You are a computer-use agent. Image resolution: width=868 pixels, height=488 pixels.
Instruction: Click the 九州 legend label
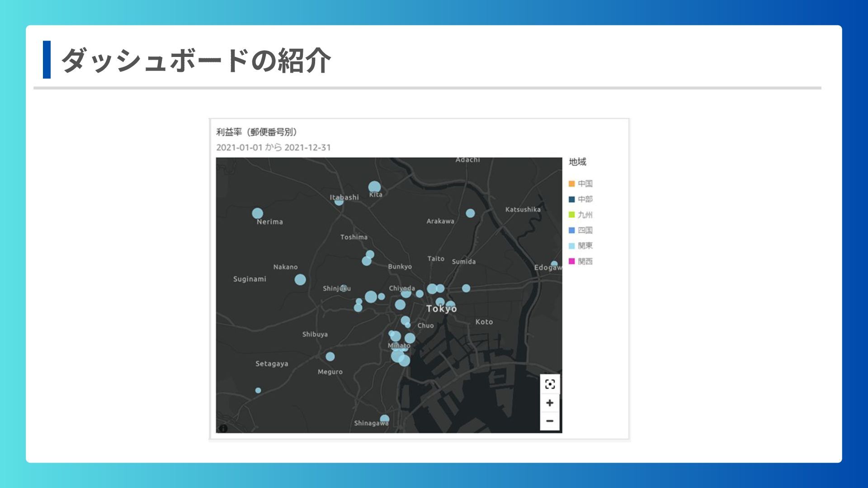coord(585,215)
